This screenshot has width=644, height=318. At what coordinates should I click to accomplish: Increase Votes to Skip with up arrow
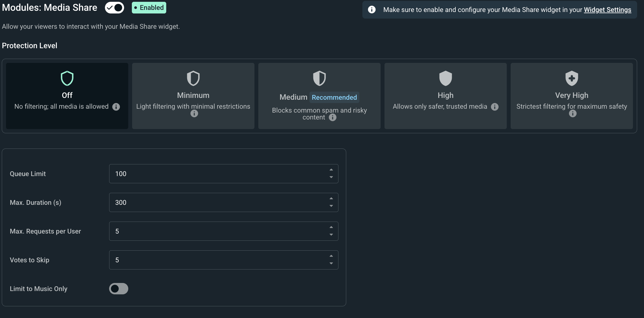331,256
